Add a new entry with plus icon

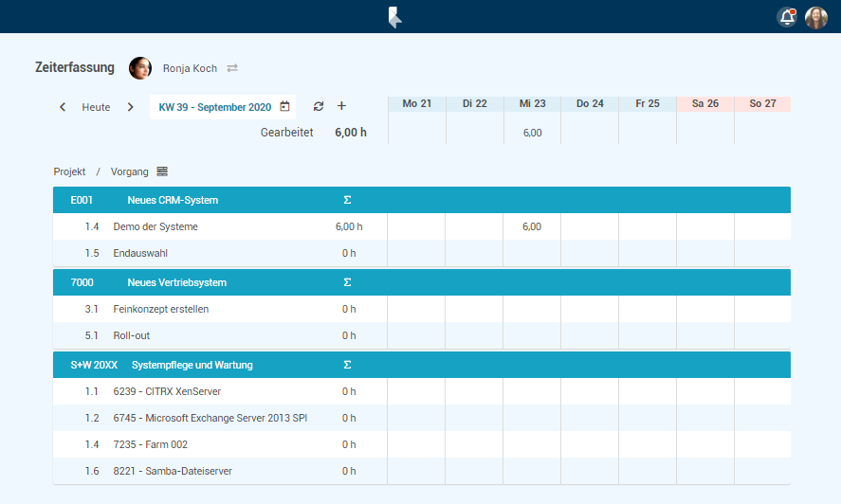pos(342,106)
